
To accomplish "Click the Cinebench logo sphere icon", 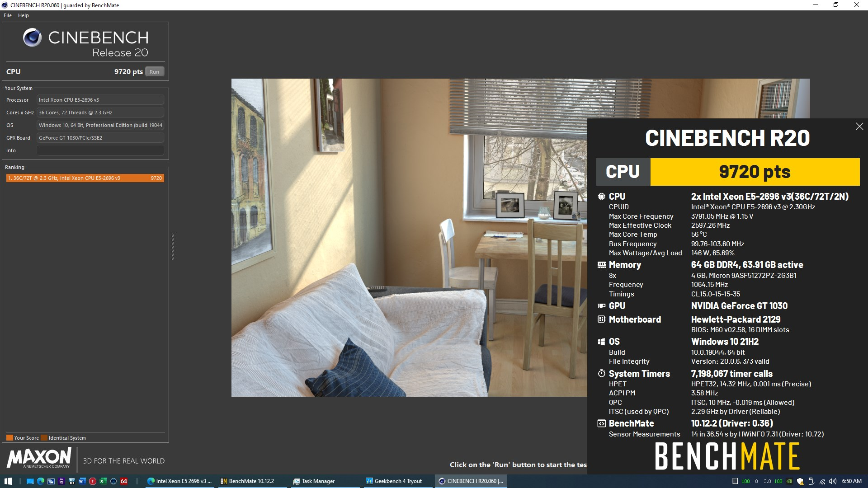I will pos(33,38).
